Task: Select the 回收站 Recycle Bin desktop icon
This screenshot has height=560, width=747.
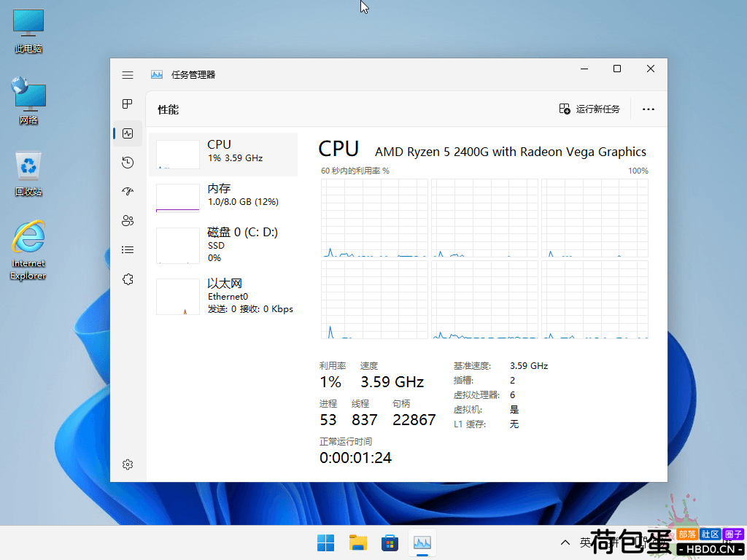Action: [x=28, y=174]
